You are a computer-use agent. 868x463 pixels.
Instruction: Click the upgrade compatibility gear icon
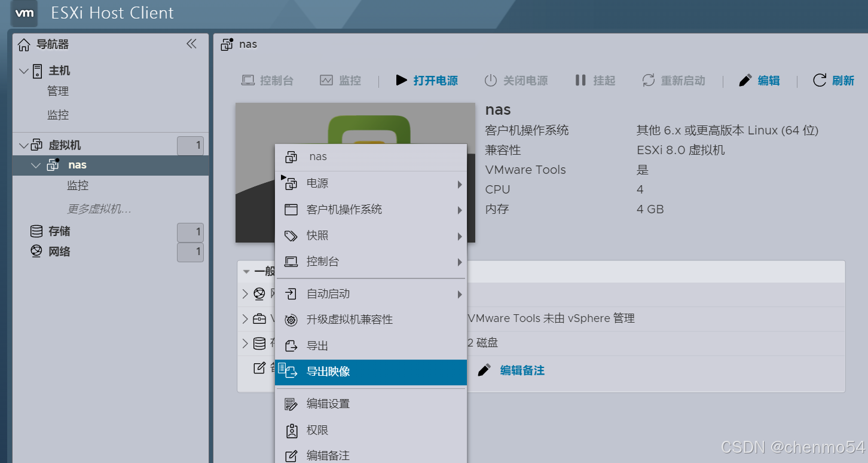point(291,320)
